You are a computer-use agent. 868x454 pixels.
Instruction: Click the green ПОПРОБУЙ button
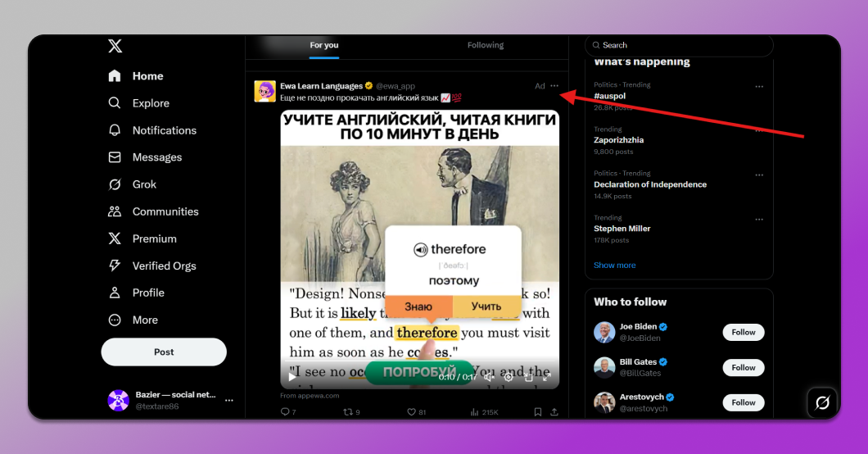tap(419, 372)
